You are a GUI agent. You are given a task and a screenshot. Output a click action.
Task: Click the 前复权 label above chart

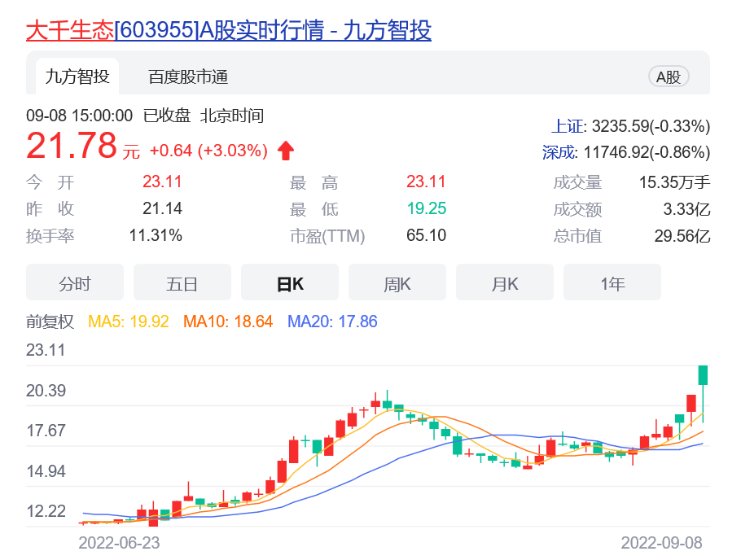point(50,322)
